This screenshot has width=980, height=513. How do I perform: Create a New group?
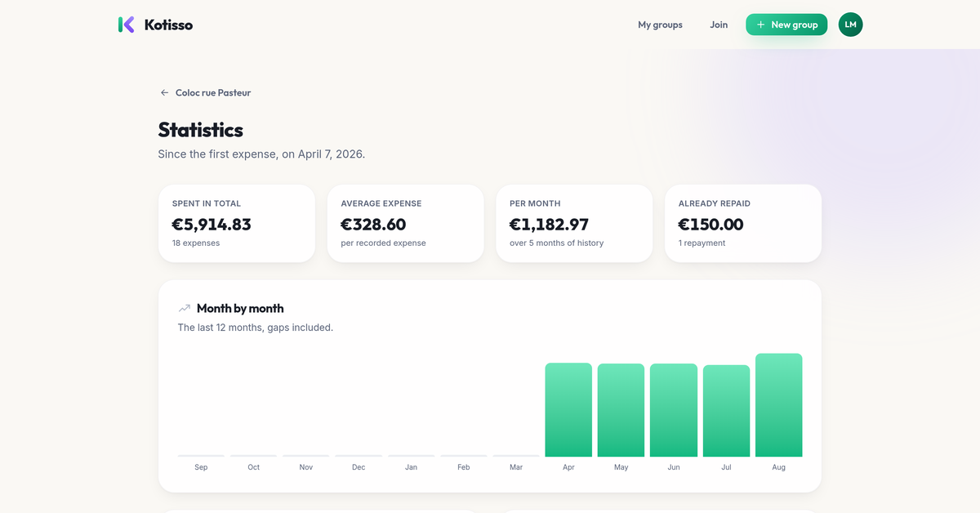[x=786, y=25]
